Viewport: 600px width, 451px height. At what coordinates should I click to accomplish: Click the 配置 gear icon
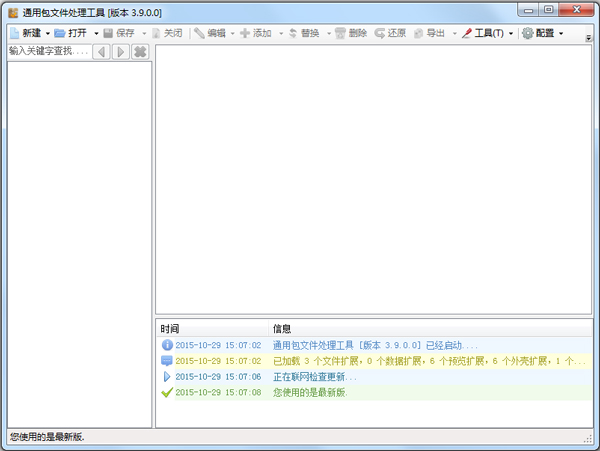(527, 33)
